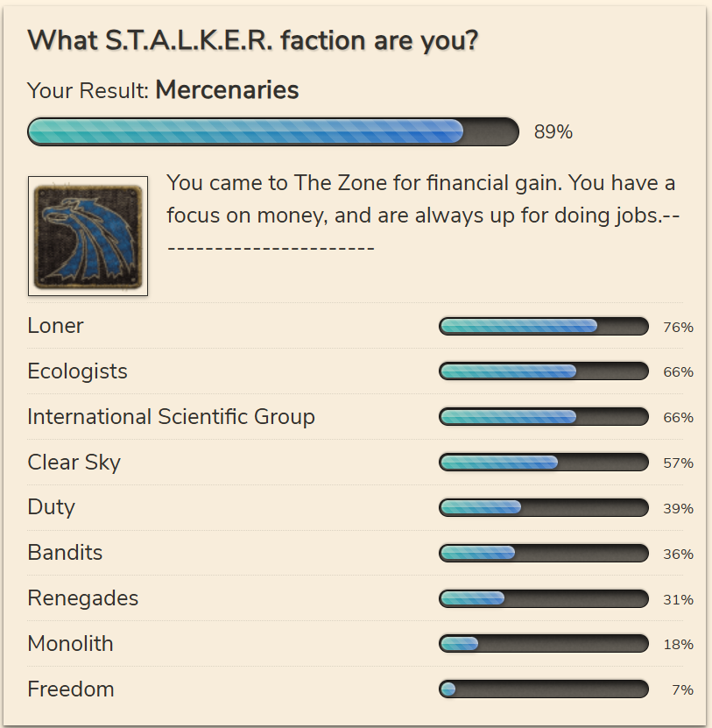712x728 pixels.
Task: Select the Mercenaries result name
Action: pyautogui.click(x=227, y=90)
